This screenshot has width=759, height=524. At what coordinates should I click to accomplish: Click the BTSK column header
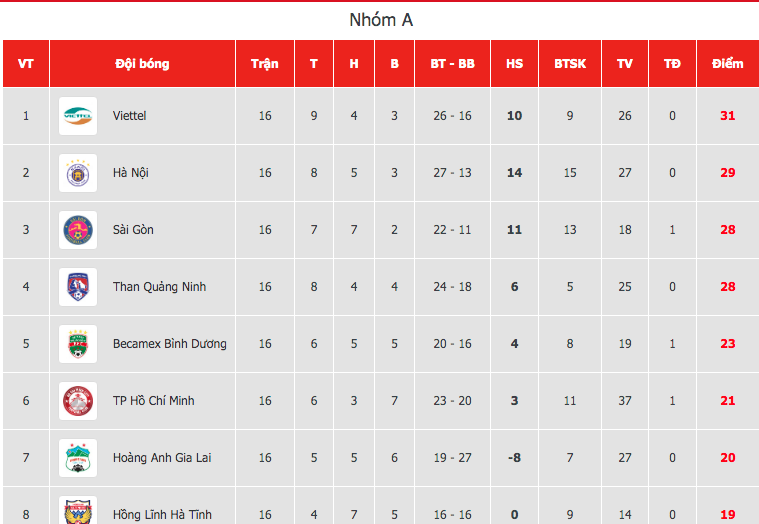coord(570,64)
